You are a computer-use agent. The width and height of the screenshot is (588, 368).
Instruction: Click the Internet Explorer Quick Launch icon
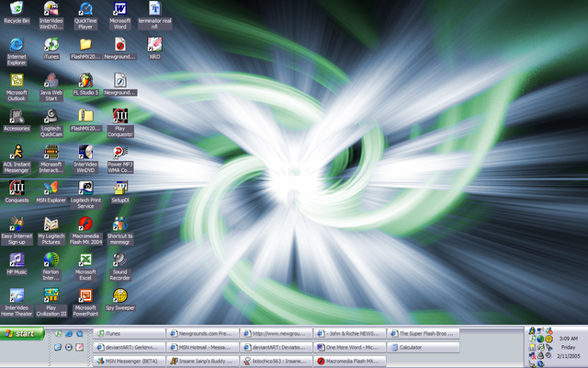[x=69, y=333]
